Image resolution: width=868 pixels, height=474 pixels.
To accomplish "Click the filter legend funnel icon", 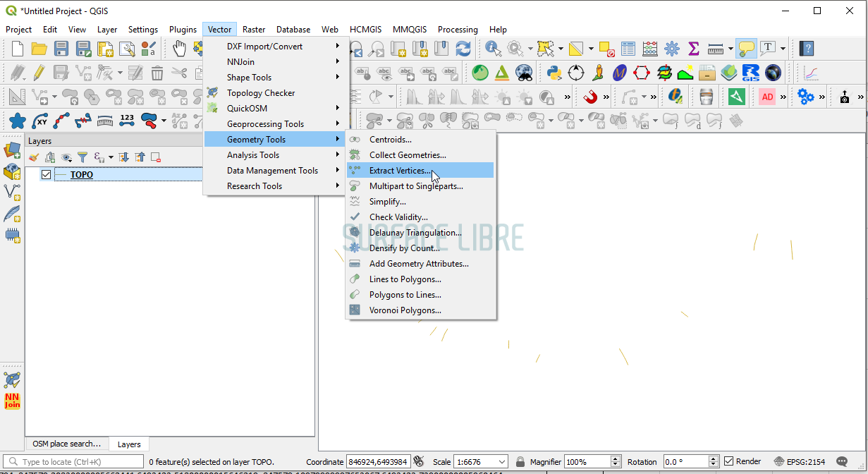I will tap(82, 157).
